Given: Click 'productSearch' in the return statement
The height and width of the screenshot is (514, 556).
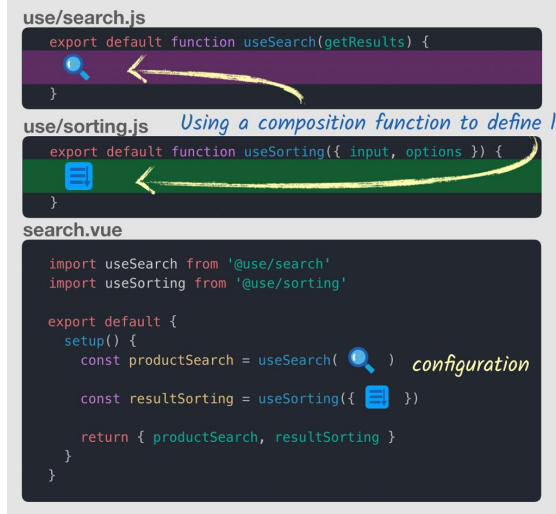Looking at the screenshot, I should click(x=205, y=437).
